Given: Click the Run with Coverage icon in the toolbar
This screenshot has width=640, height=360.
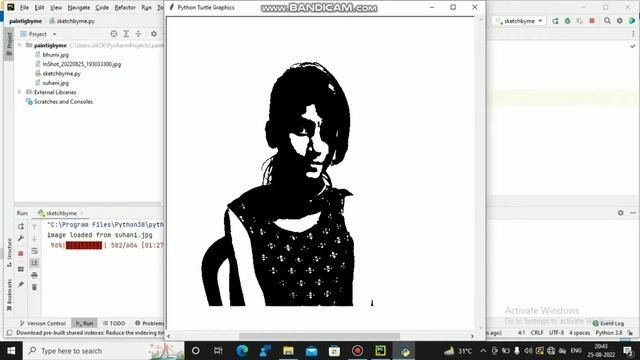Looking at the screenshot, I should pyautogui.click(x=580, y=21).
